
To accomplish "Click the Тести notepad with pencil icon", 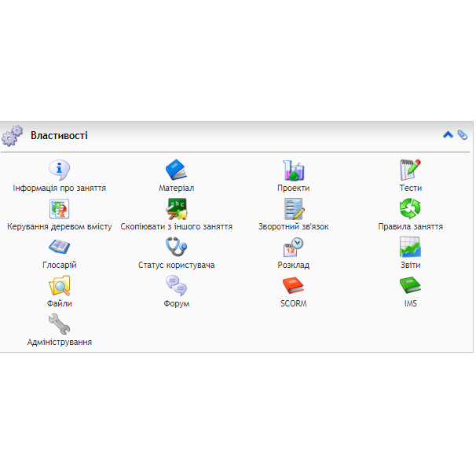I will coord(411,170).
